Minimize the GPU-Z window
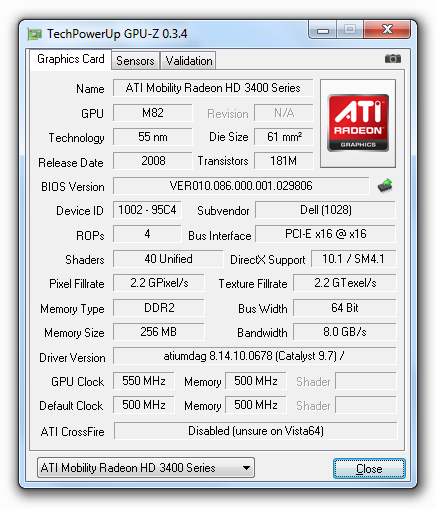This screenshot has width=436, height=509. 323,30
